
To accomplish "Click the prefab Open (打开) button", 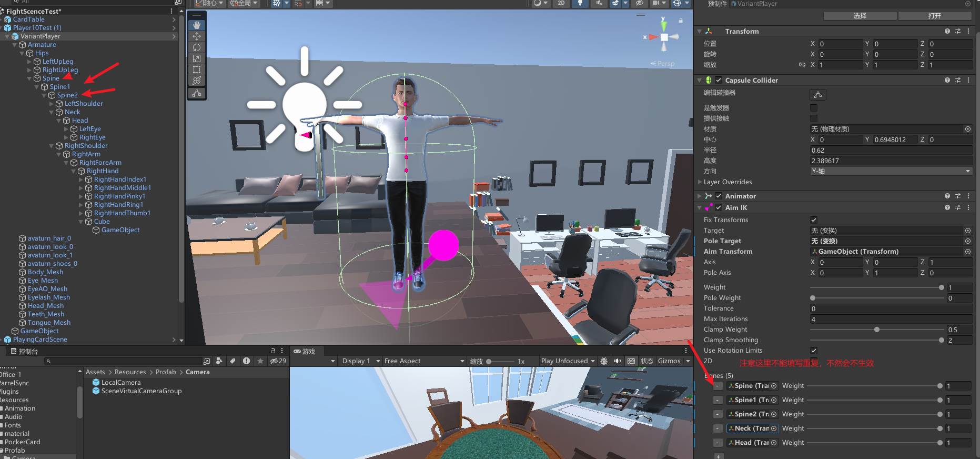I will [935, 16].
